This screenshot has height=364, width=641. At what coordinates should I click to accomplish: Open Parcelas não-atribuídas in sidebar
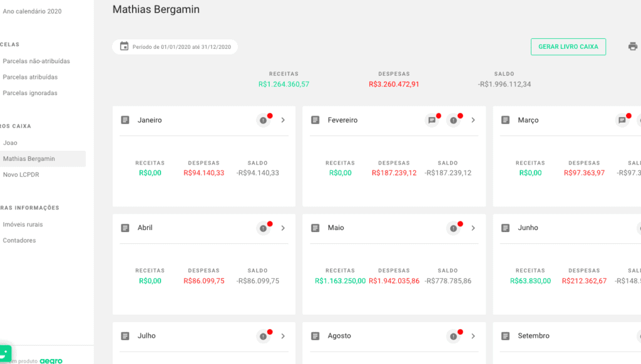[x=36, y=61]
